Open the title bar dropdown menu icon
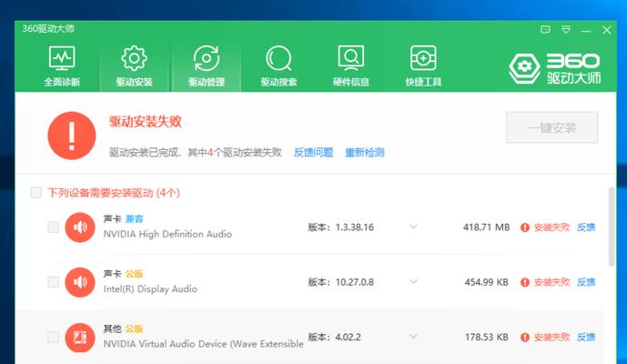Viewport: 627px width, 364px height. [566, 30]
